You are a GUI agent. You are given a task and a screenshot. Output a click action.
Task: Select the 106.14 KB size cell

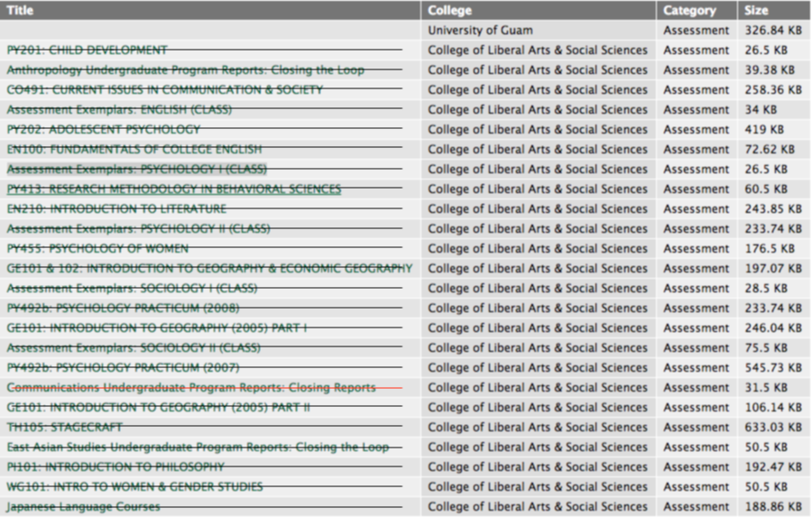(x=774, y=408)
